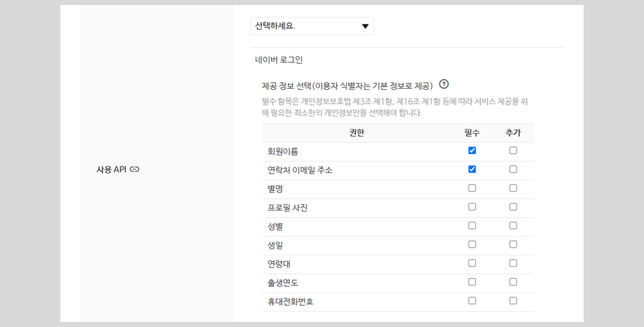The height and width of the screenshot is (327, 644).
Task: Check 필수 box for 별명
Action: 472,188
